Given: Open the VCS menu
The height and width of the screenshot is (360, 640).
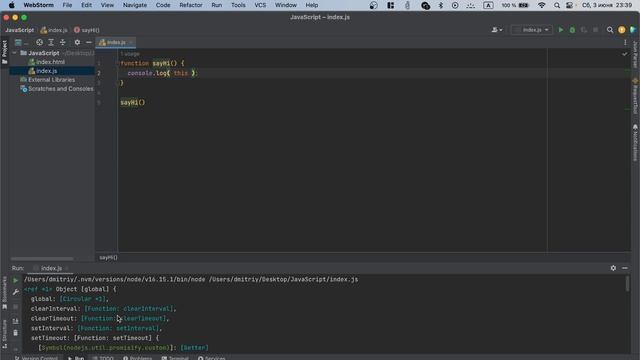Looking at the screenshot, I should [260, 5].
